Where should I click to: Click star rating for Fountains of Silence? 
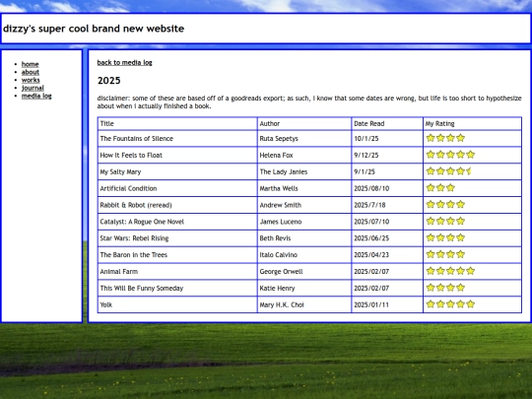pyautogui.click(x=445, y=138)
